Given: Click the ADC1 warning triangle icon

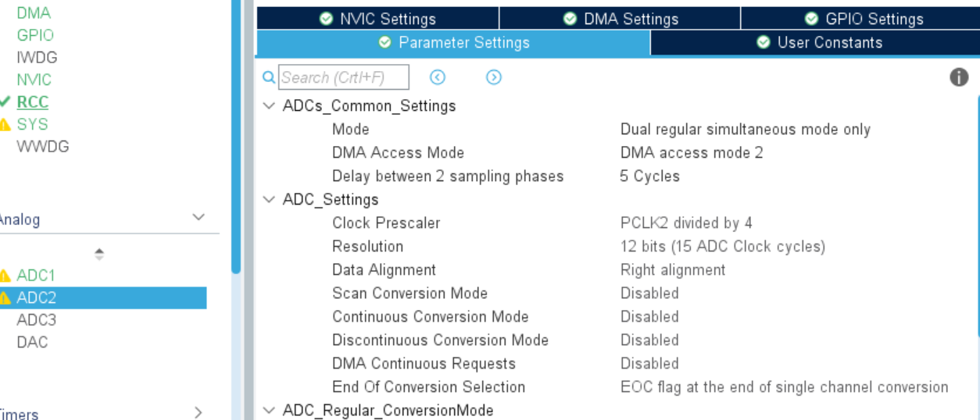Looking at the screenshot, I should pyautogui.click(x=5, y=276).
